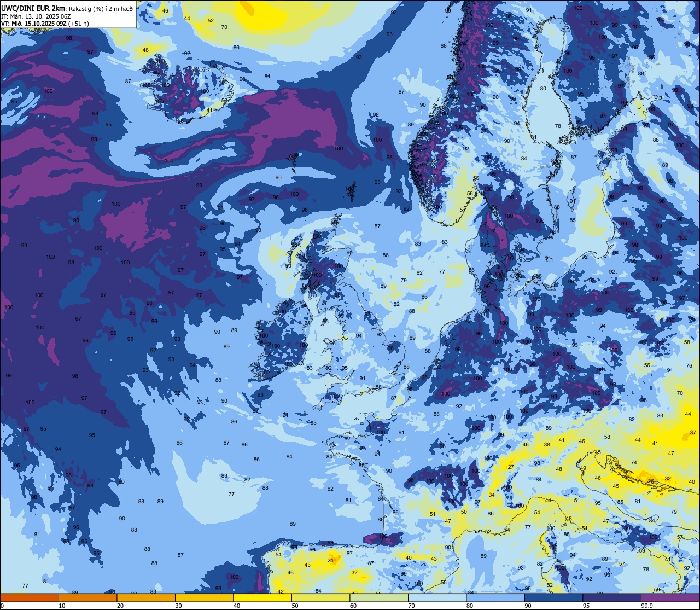700x610 pixels.
Task: Click the legend tick label 50
Action: click(x=295, y=606)
